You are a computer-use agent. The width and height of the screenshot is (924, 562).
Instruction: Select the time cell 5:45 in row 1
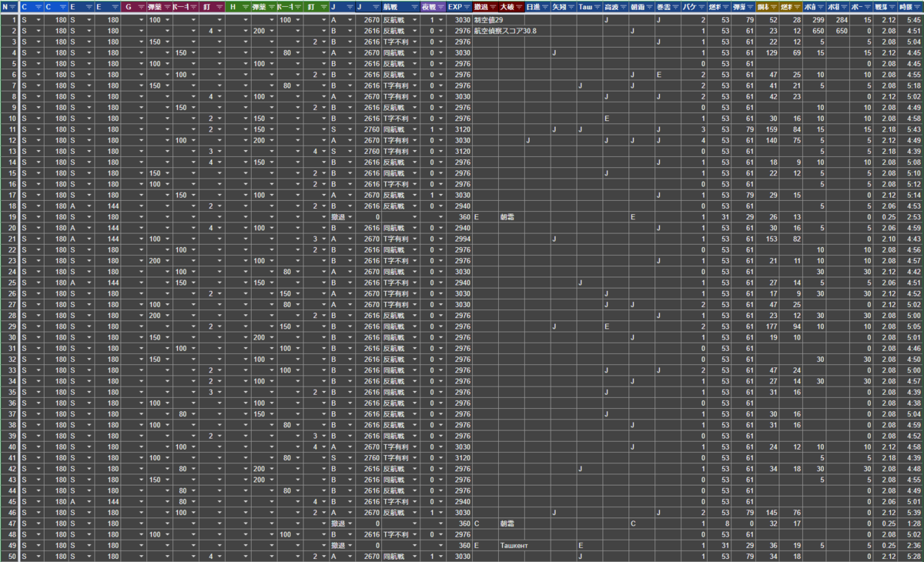tap(911, 19)
